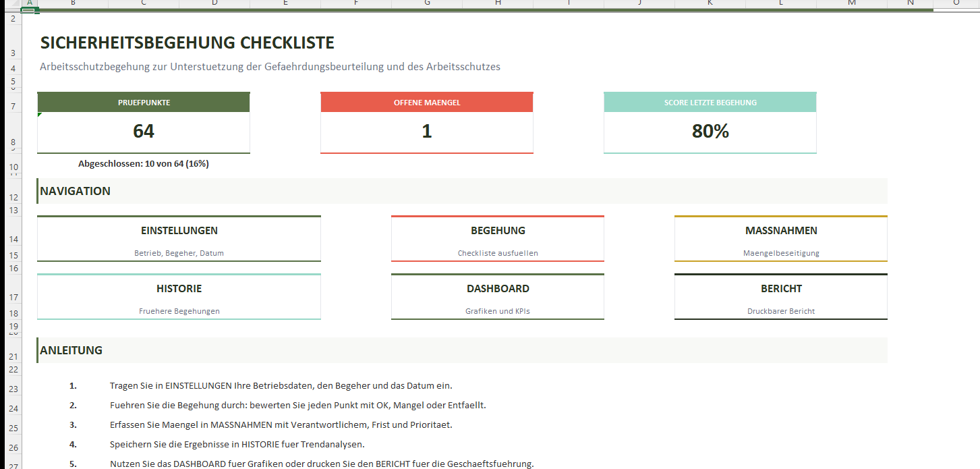Go to the MASSNAHMEN tile
Viewport: 980px width, 469px height.
coord(780,238)
